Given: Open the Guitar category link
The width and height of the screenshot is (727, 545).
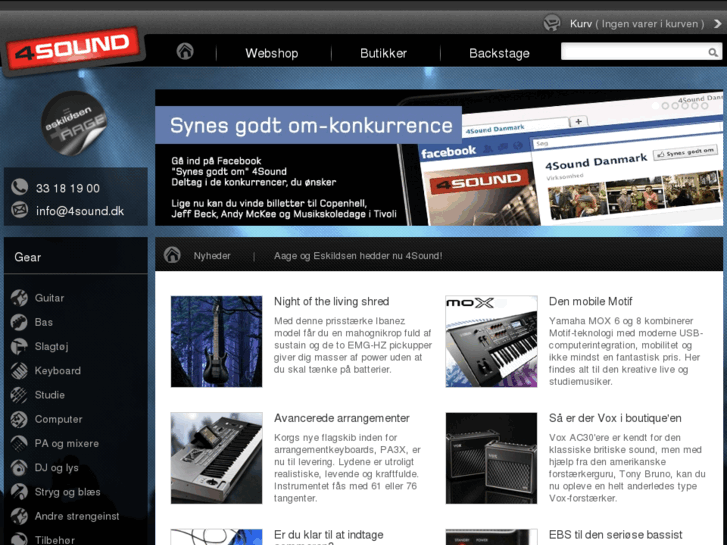Looking at the screenshot, I should coord(49,298).
